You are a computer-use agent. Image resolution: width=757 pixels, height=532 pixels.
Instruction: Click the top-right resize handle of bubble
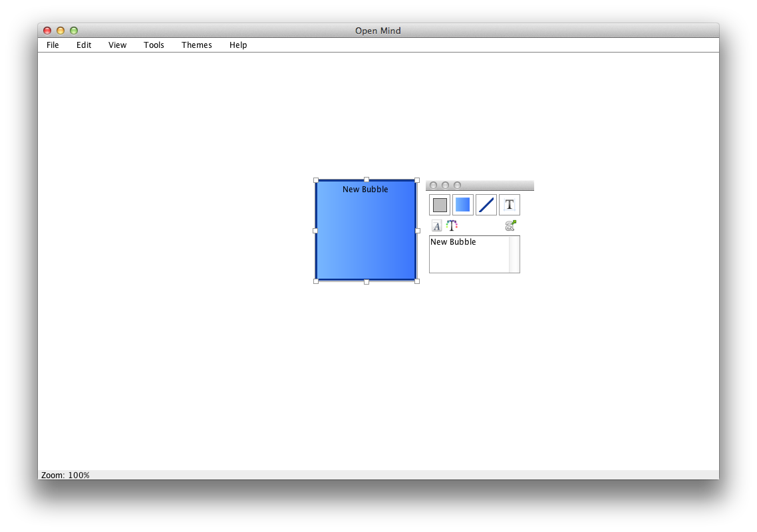click(x=417, y=180)
